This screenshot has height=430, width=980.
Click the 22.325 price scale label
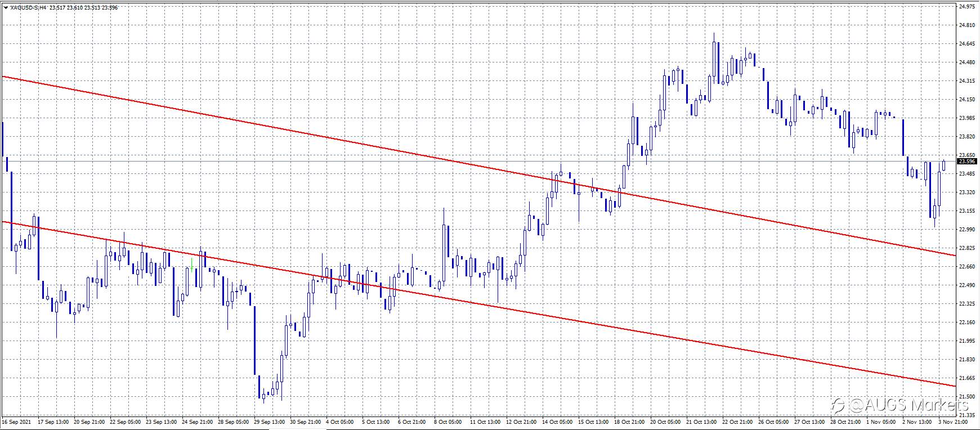(x=966, y=304)
